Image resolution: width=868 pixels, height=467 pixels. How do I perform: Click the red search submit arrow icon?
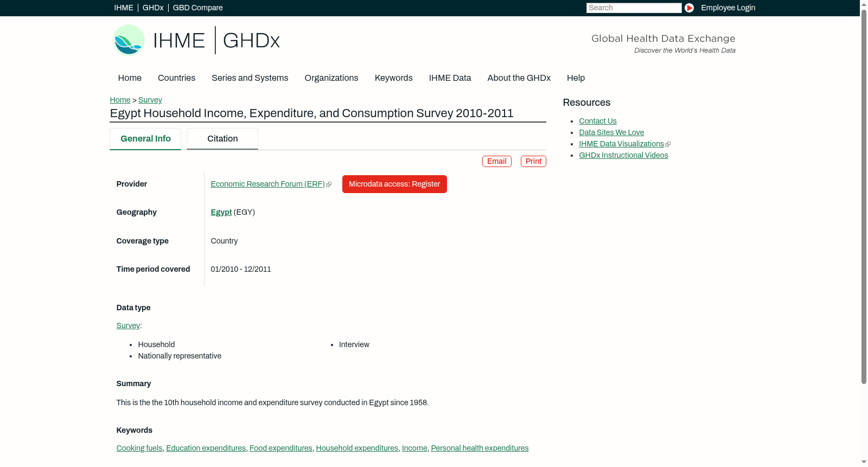tap(689, 8)
